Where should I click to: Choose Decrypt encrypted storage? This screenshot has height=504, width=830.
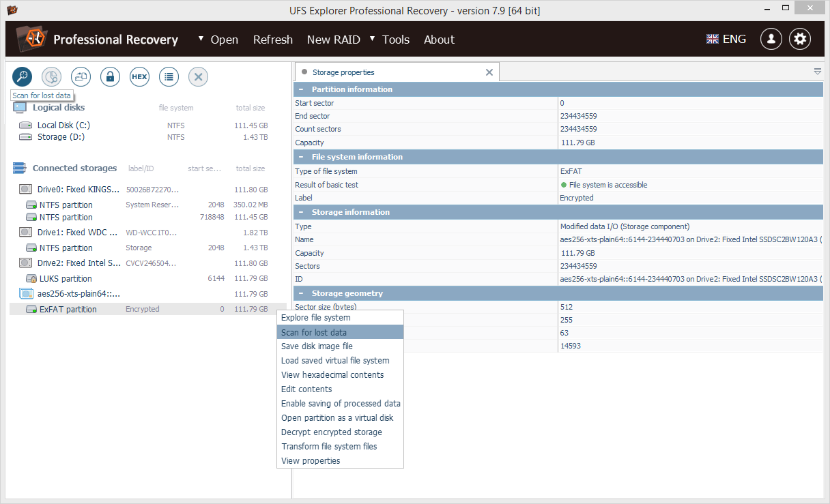coord(340,432)
